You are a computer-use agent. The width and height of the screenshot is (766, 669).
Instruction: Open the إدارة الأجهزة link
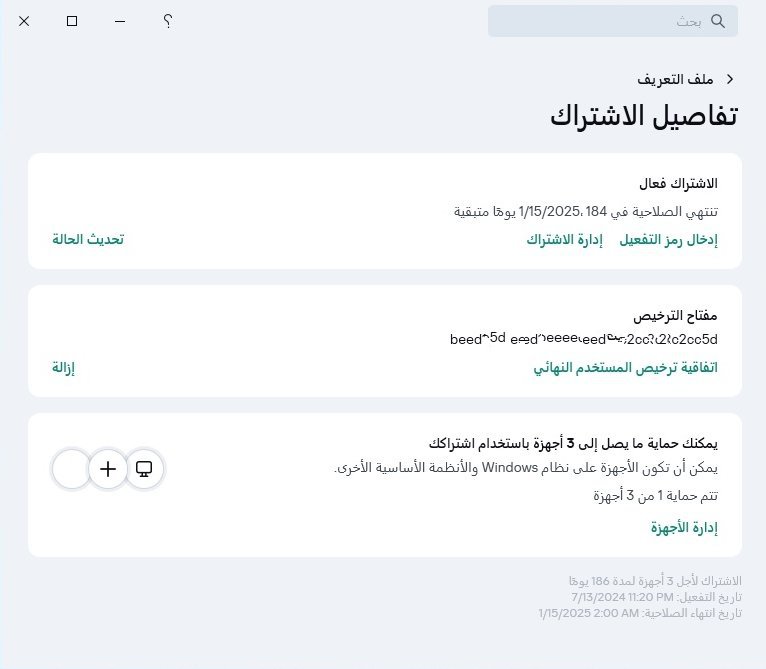(684, 528)
